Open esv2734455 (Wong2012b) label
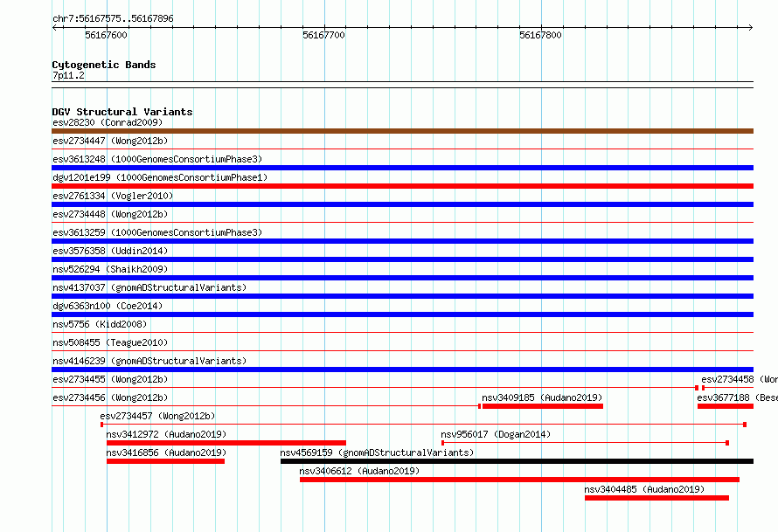The height and width of the screenshot is (532, 778). [x=110, y=379]
